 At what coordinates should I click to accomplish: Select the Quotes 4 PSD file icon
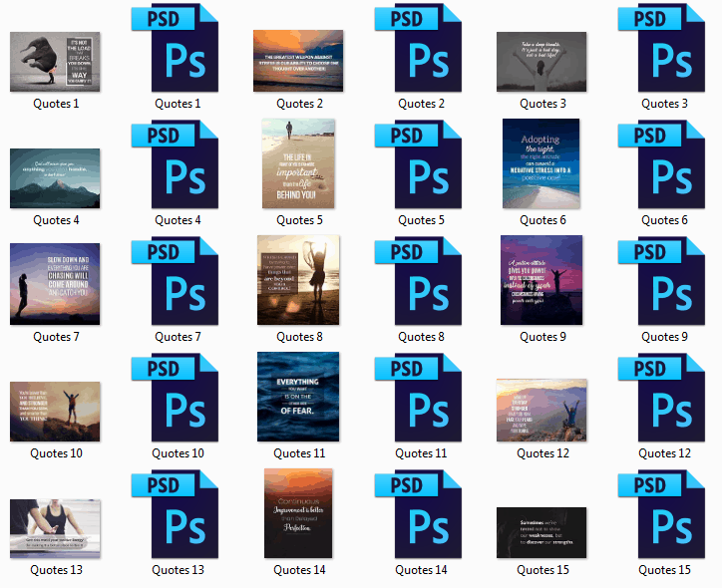175,164
